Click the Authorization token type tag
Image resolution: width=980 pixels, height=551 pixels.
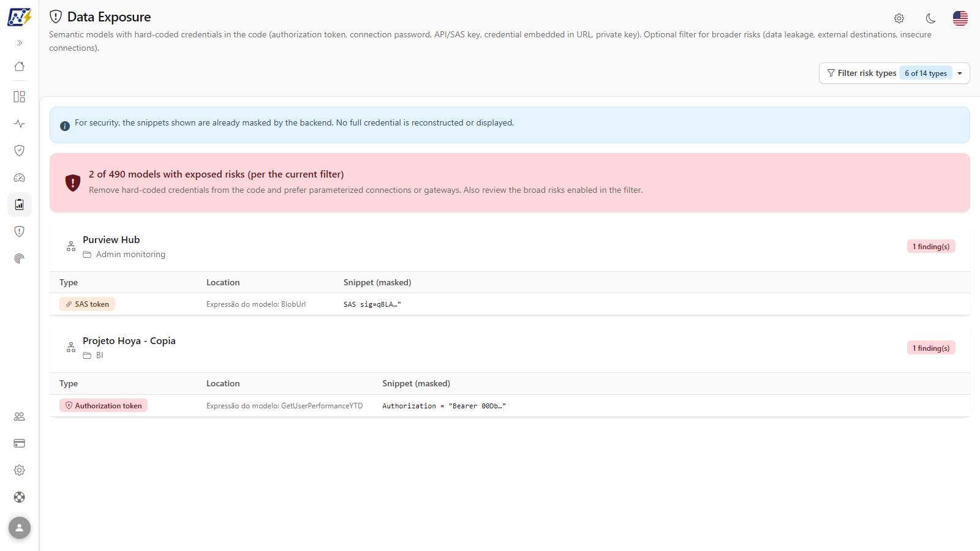pos(104,406)
